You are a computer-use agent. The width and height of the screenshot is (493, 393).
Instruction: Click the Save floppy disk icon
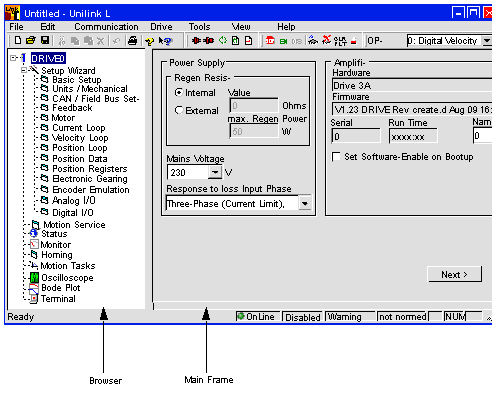coord(45,41)
